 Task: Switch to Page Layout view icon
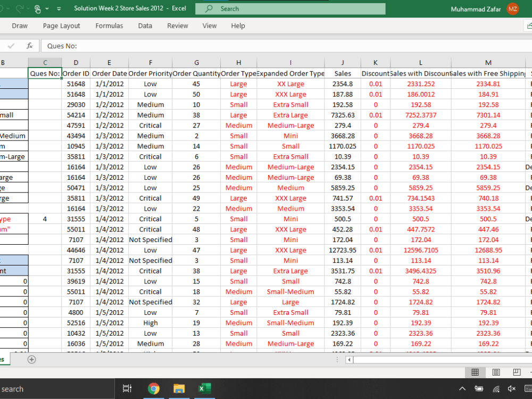(x=496, y=372)
